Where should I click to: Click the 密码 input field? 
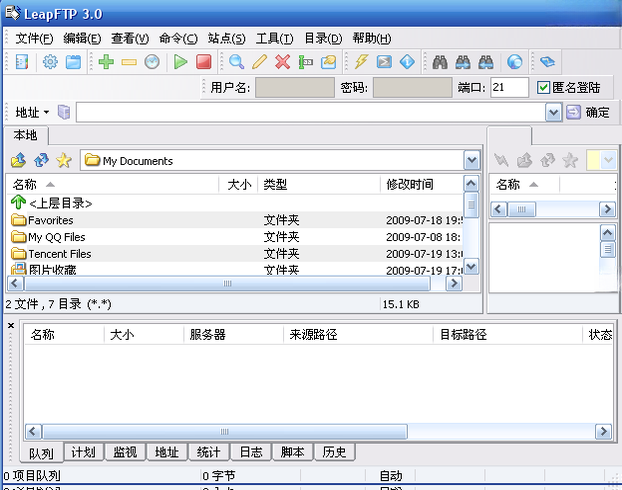coord(413,88)
